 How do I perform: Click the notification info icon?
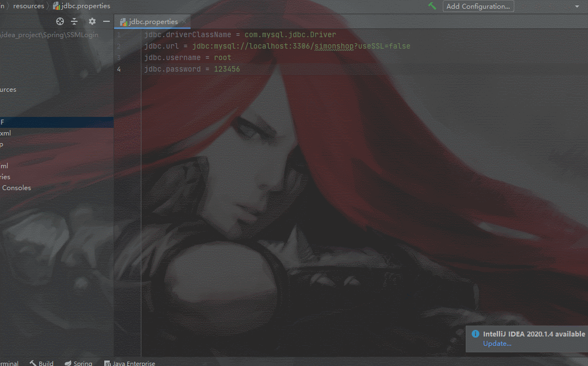coord(476,334)
